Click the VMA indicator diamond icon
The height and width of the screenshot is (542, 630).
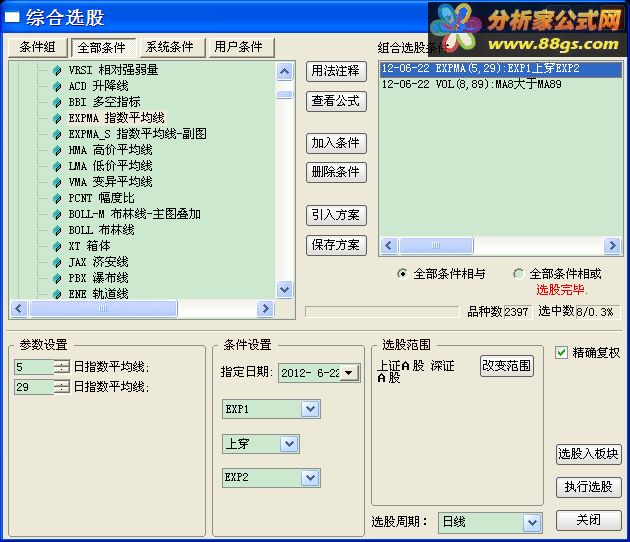coord(57,182)
